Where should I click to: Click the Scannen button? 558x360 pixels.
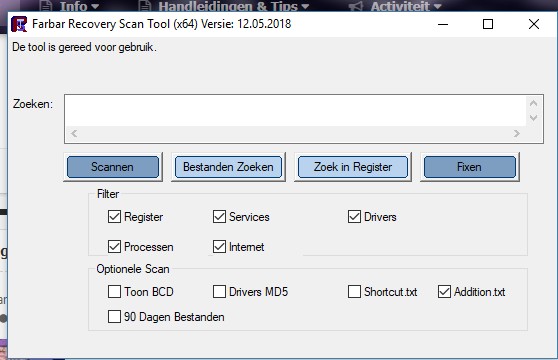[x=113, y=167]
